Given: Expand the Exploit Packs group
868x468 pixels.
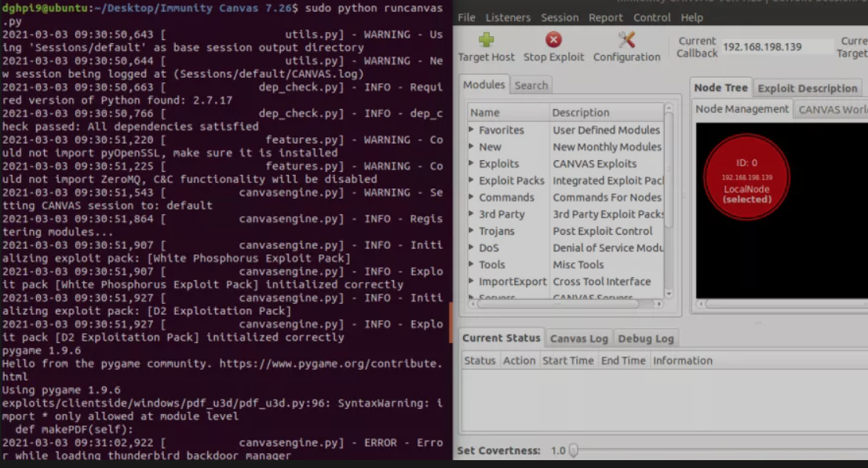Looking at the screenshot, I should [x=471, y=180].
